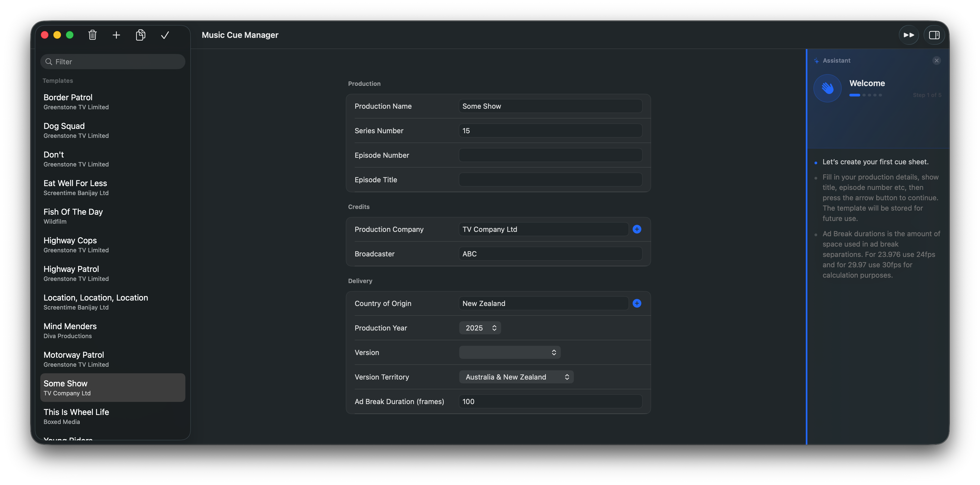Image resolution: width=980 pixels, height=485 pixels.
Task: Add another Country of Origin
Action: (x=637, y=304)
